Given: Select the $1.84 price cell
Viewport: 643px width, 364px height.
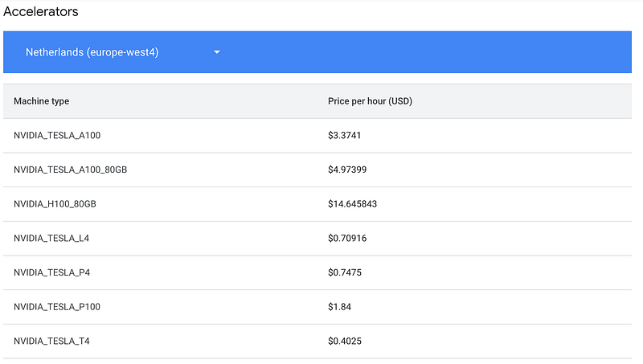Looking at the screenshot, I should [x=339, y=307].
